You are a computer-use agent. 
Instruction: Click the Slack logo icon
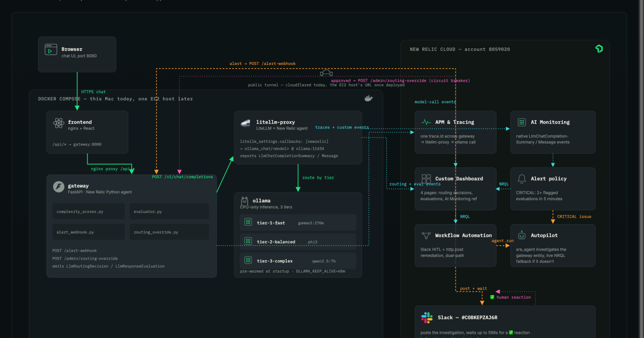pos(427,317)
